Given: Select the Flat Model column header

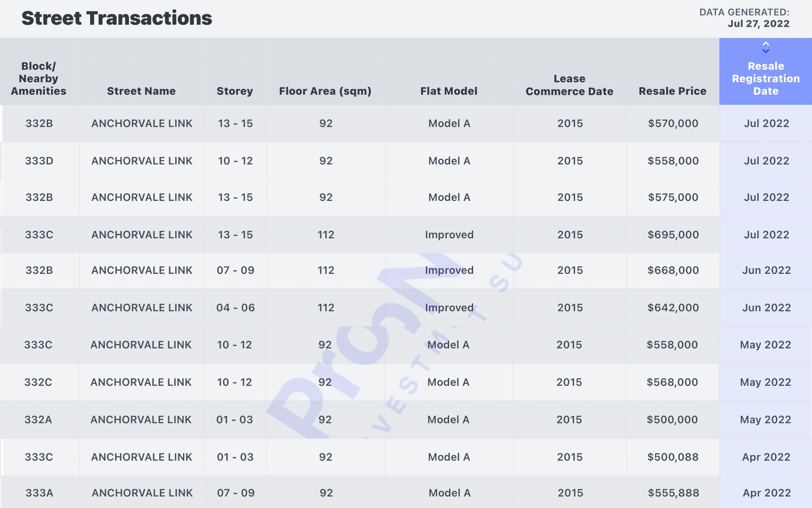Looking at the screenshot, I should point(449,91).
